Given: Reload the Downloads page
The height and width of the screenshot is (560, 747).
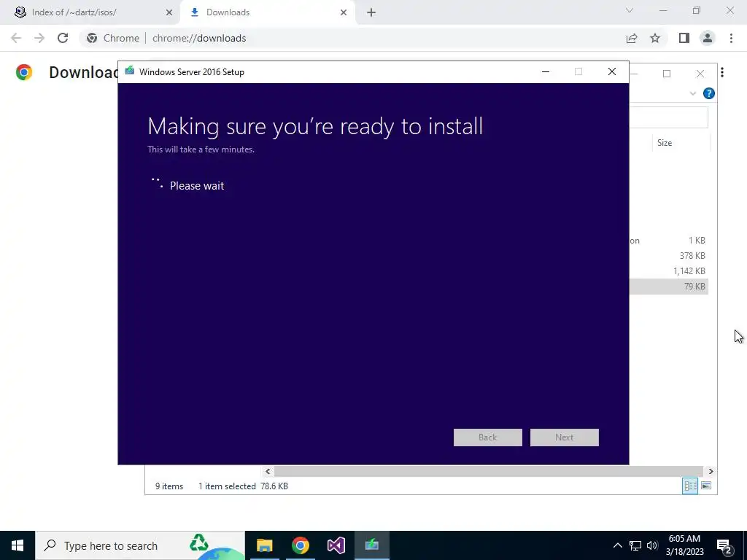Looking at the screenshot, I should [x=63, y=38].
